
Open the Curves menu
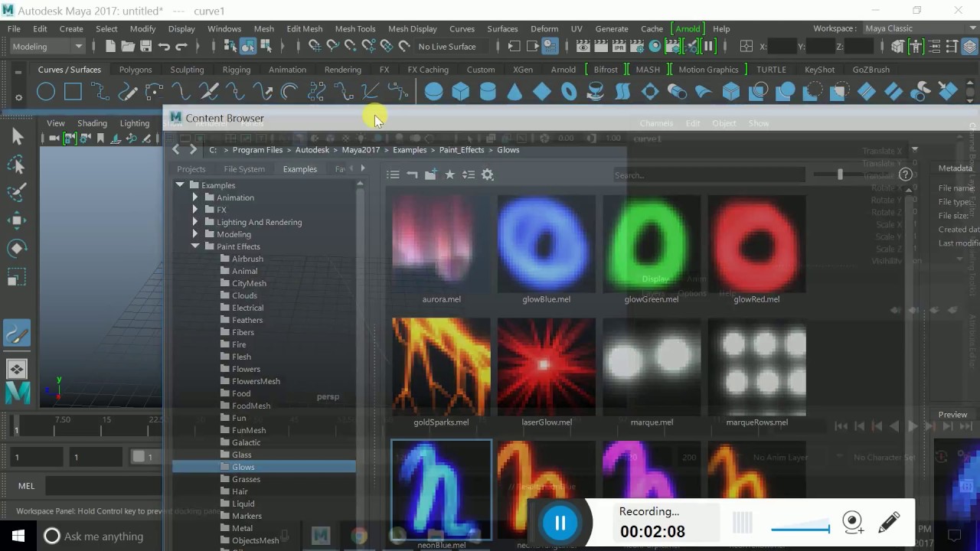click(462, 29)
